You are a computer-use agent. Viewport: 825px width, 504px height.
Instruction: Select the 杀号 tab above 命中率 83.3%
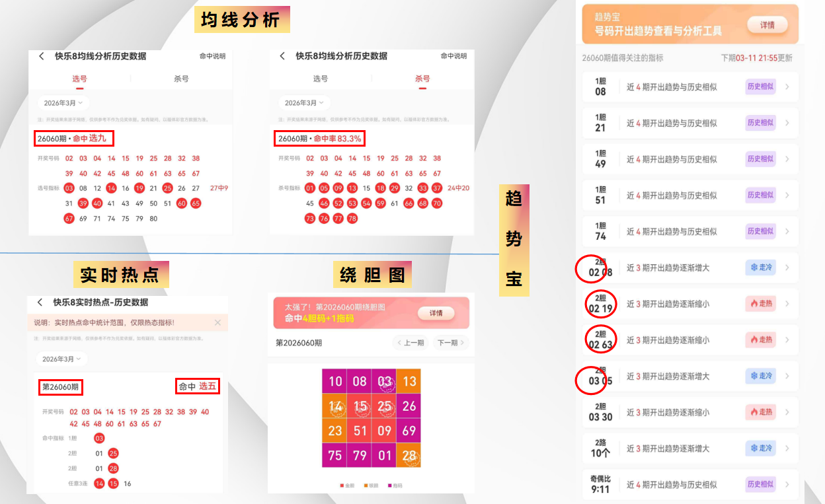point(422,79)
